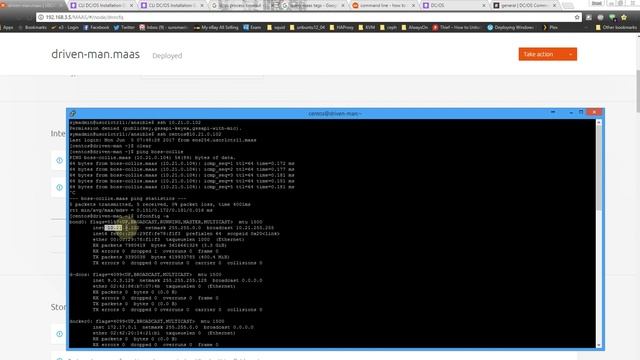Click the terminal scrollbar down arrow
The height and width of the screenshot is (360, 640).
click(x=599, y=345)
